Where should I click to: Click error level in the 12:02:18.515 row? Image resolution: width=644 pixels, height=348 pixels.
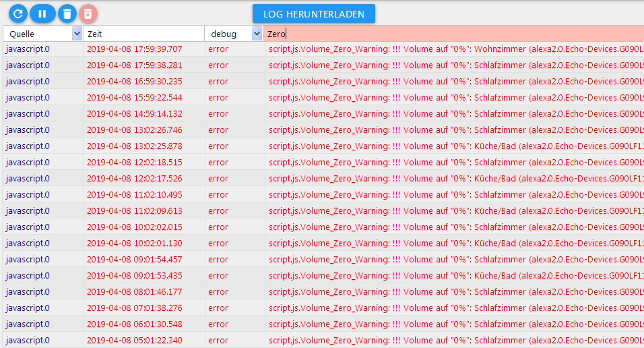(218, 162)
